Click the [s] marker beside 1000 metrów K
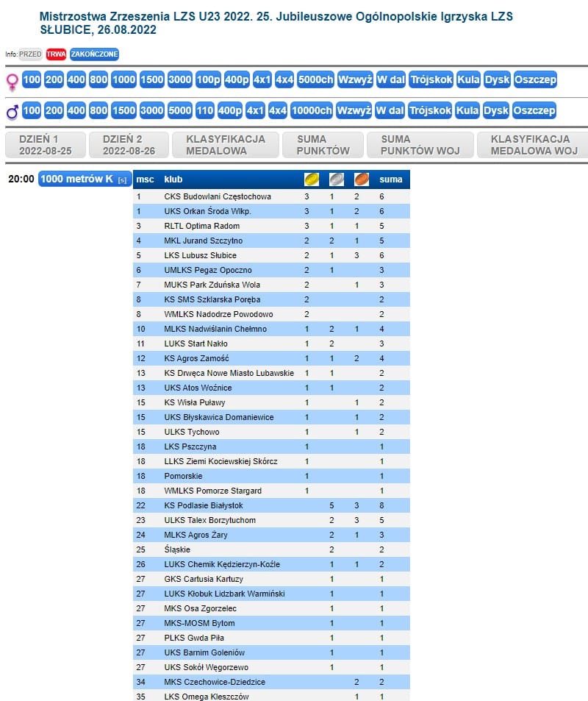 pos(122,179)
